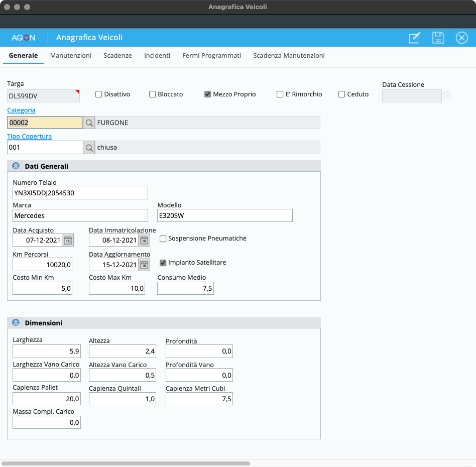
Task: Click the Capienza Metri Cubi field
Action: tap(199, 399)
